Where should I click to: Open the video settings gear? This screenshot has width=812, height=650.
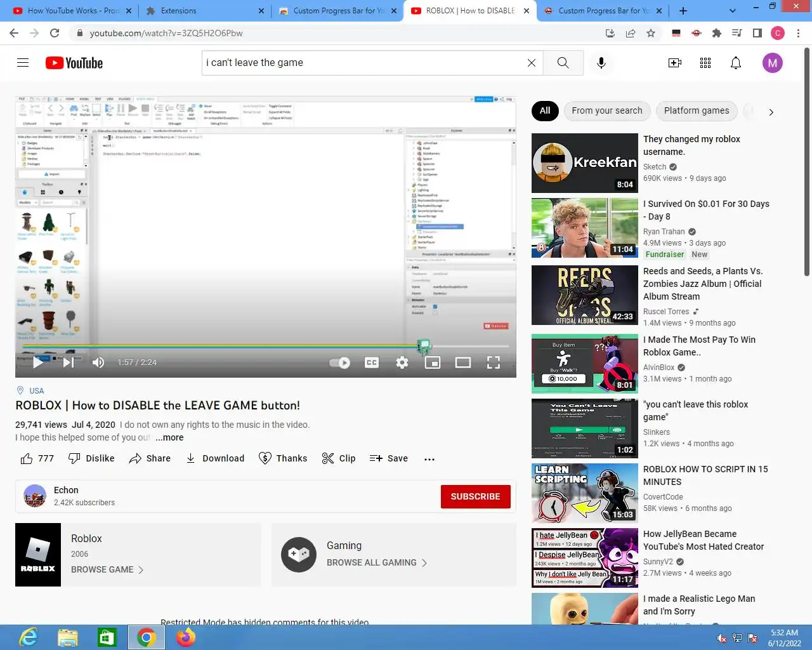click(402, 362)
